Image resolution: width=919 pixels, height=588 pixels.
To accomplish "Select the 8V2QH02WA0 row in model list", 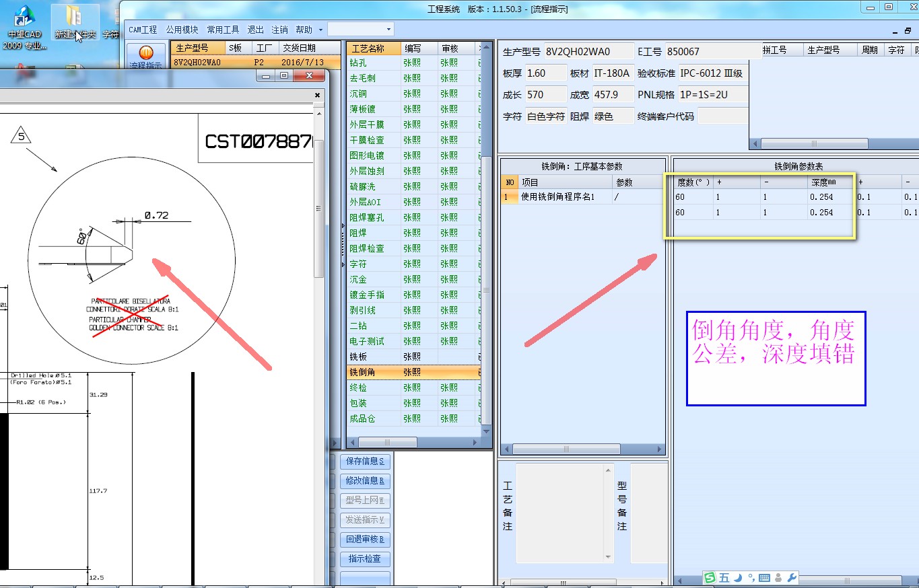I will point(256,62).
